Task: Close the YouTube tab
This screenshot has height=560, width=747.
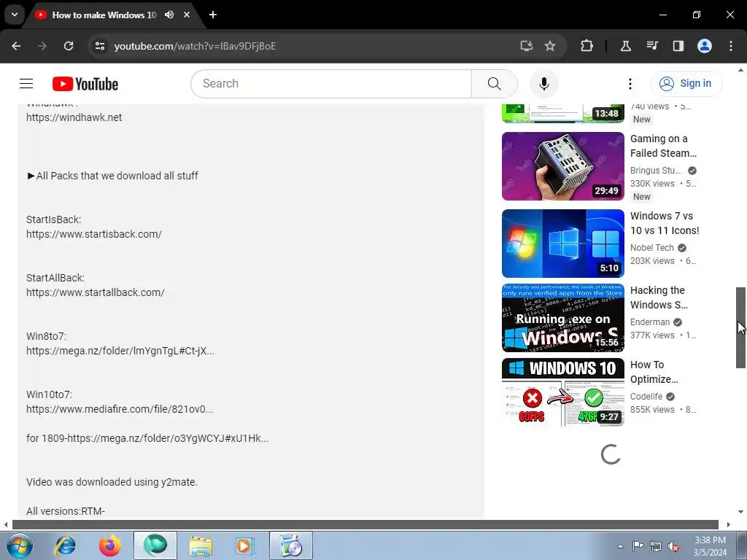Action: [187, 15]
